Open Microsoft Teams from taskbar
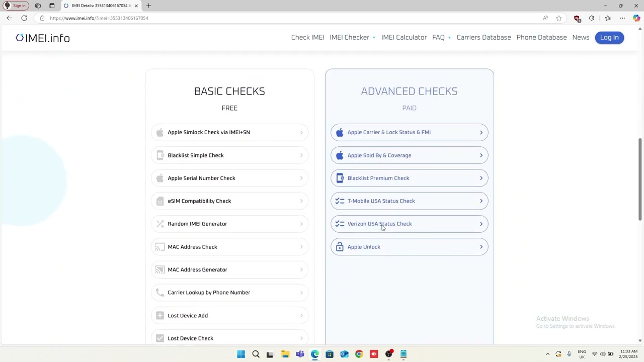 (x=300, y=354)
